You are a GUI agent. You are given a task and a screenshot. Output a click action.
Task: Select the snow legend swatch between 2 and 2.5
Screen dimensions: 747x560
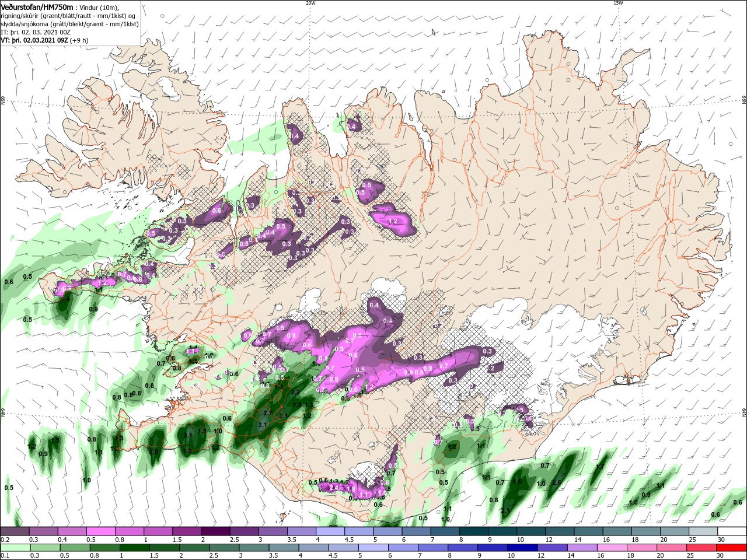click(x=215, y=531)
